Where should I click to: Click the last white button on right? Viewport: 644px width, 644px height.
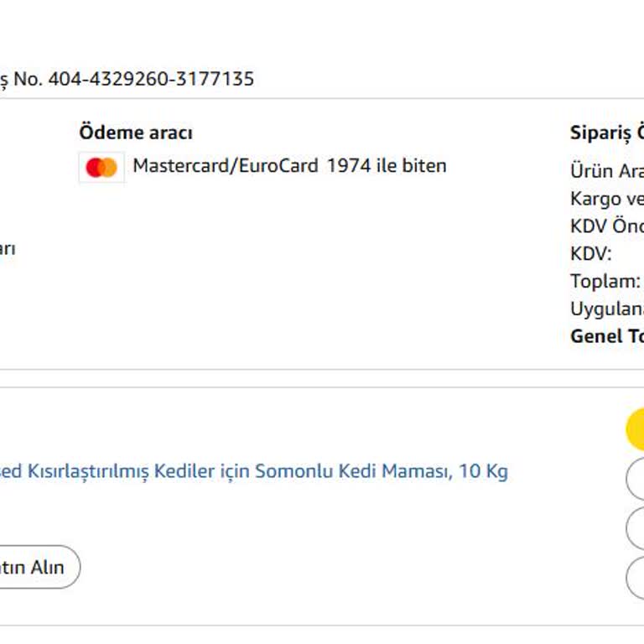pos(636,578)
